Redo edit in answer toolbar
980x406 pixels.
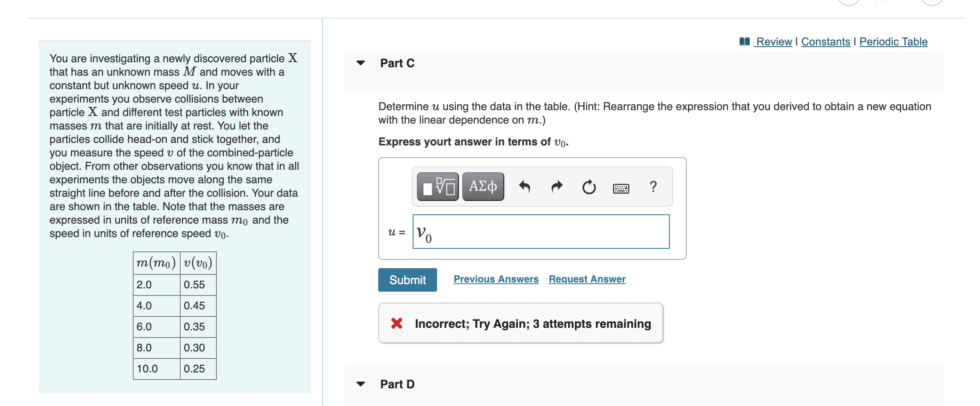click(557, 187)
